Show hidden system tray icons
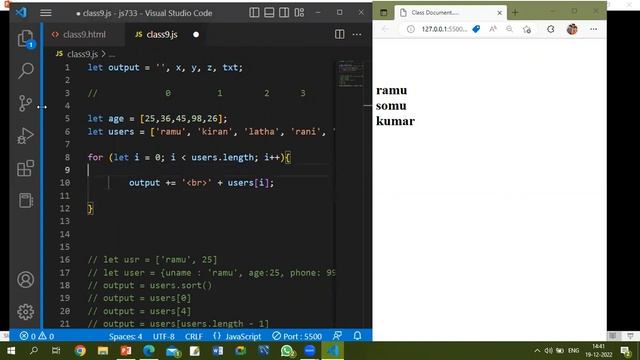 [x=537, y=351]
